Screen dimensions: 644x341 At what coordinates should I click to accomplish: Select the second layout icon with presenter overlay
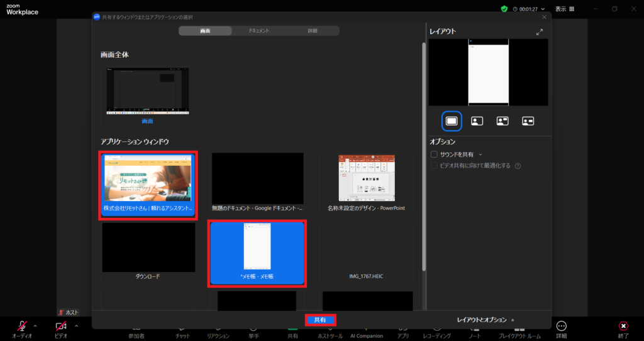pyautogui.click(x=477, y=121)
